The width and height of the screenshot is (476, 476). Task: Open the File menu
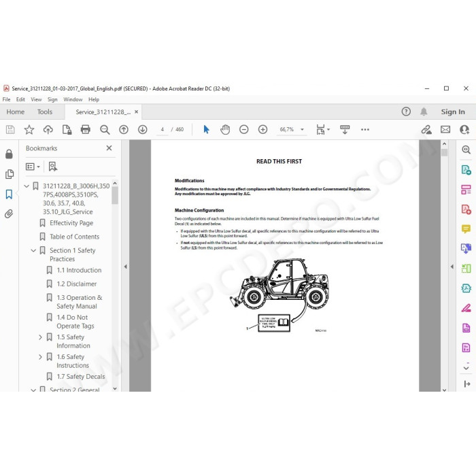pos(6,99)
